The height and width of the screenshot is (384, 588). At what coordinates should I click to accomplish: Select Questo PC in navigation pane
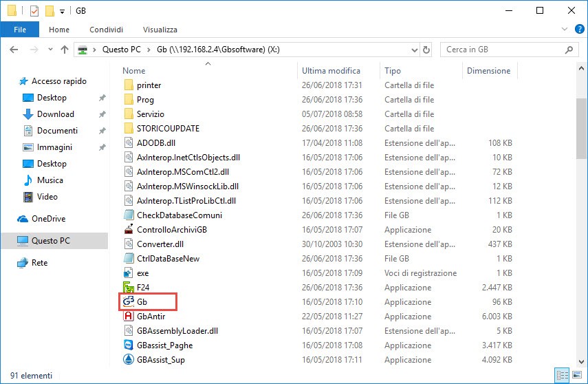[51, 241]
